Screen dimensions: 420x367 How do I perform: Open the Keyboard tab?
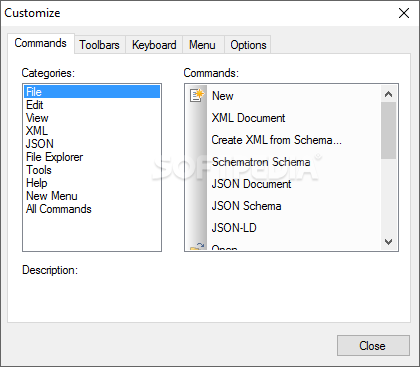[154, 45]
